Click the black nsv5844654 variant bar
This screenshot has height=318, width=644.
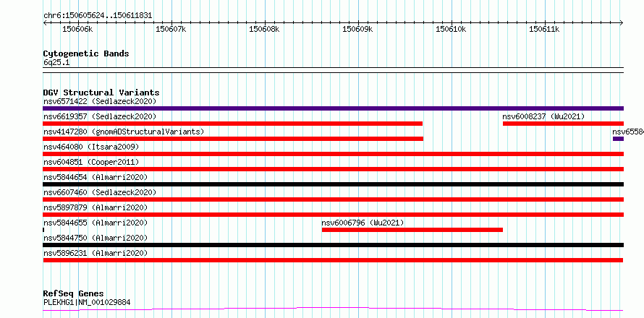coord(333,184)
